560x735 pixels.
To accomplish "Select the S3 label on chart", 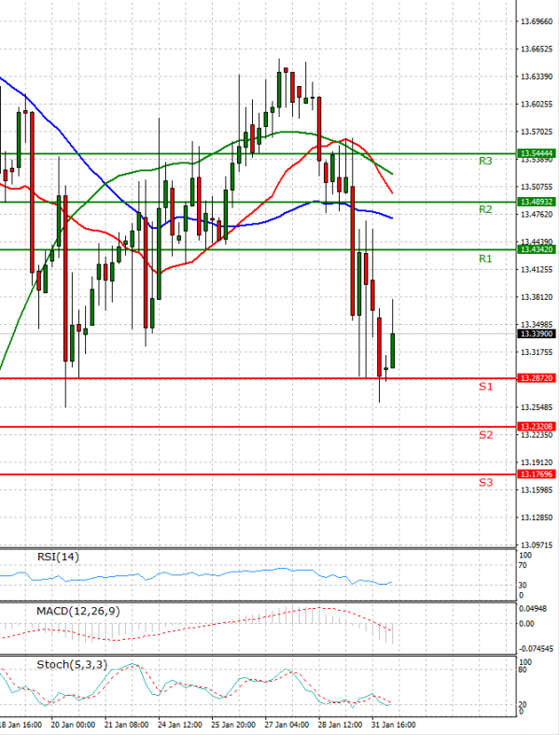I will coord(485,482).
